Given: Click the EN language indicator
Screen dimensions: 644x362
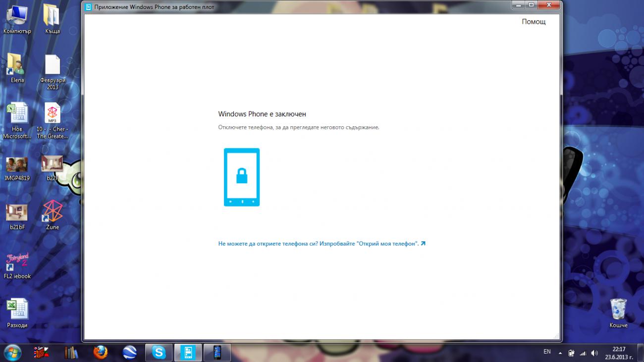Looking at the screenshot, I should click(547, 352).
